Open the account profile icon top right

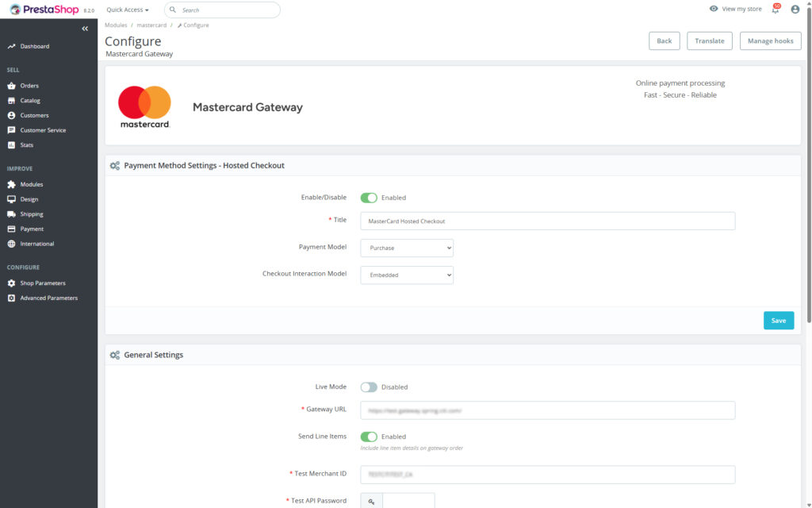coord(794,9)
